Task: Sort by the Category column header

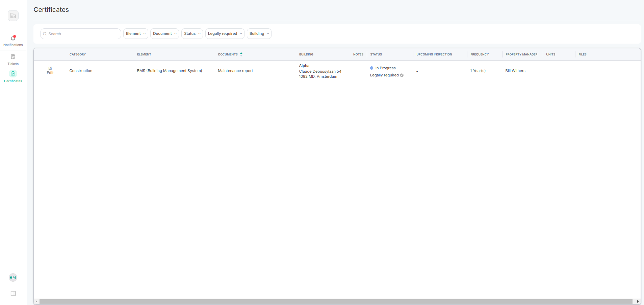Action: point(78,54)
